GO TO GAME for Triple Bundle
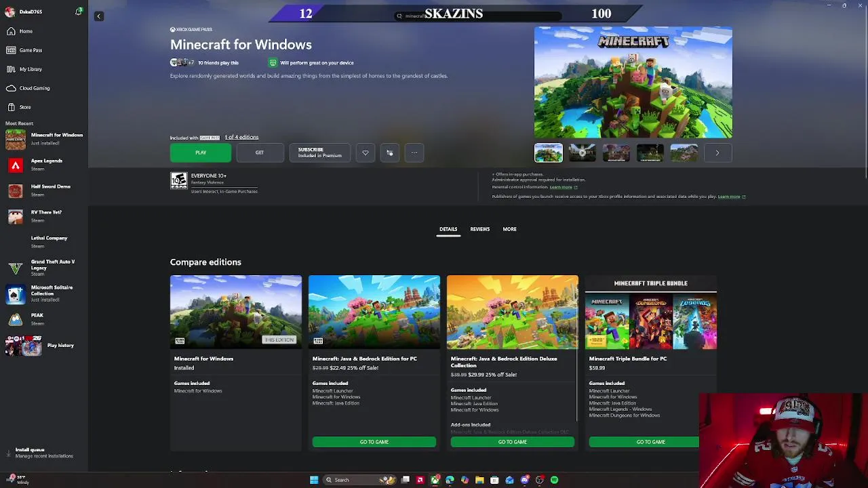868x488 pixels. pyautogui.click(x=644, y=442)
